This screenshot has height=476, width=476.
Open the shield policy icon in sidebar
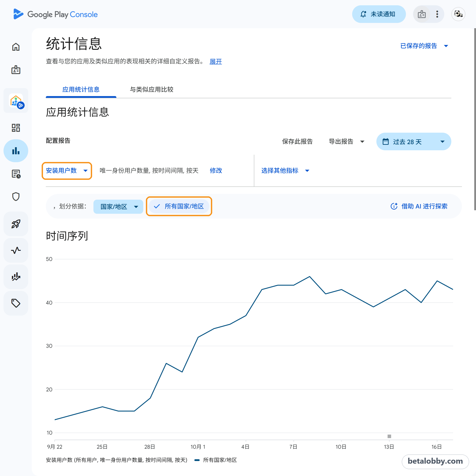(x=16, y=197)
